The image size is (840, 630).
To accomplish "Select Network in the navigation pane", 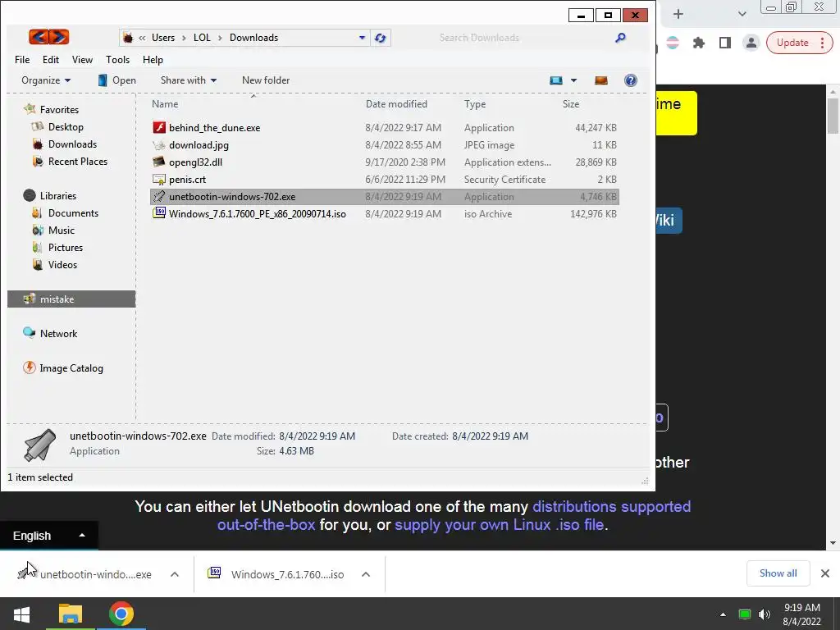I will click(58, 333).
